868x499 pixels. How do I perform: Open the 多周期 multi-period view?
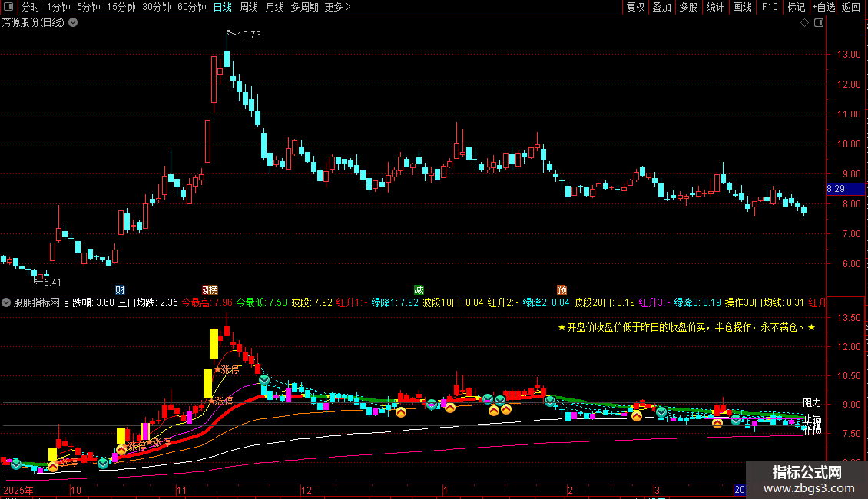[x=304, y=7]
